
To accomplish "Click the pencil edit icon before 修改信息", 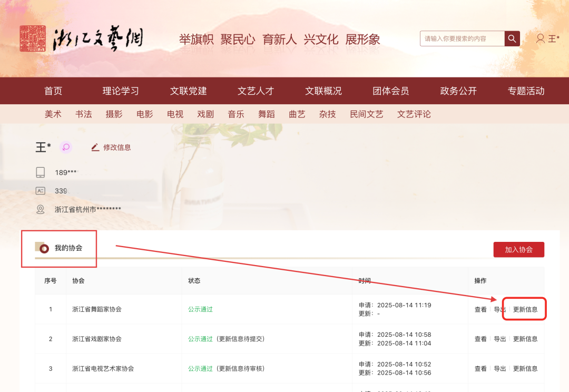I will tap(95, 148).
